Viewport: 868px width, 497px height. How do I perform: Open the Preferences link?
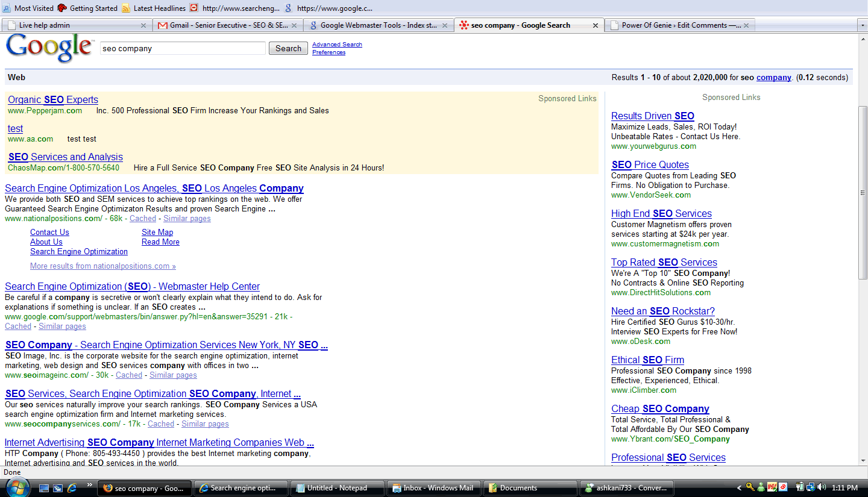(x=329, y=52)
